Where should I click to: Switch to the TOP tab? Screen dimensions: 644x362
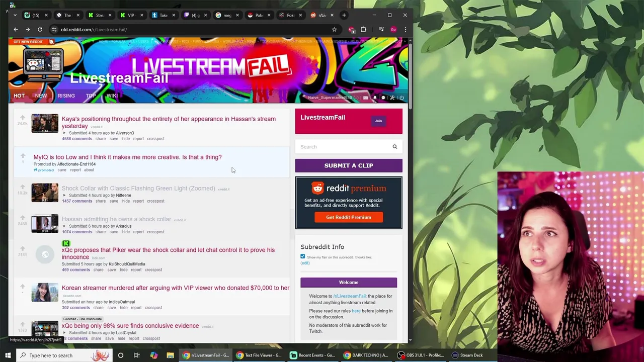point(91,96)
